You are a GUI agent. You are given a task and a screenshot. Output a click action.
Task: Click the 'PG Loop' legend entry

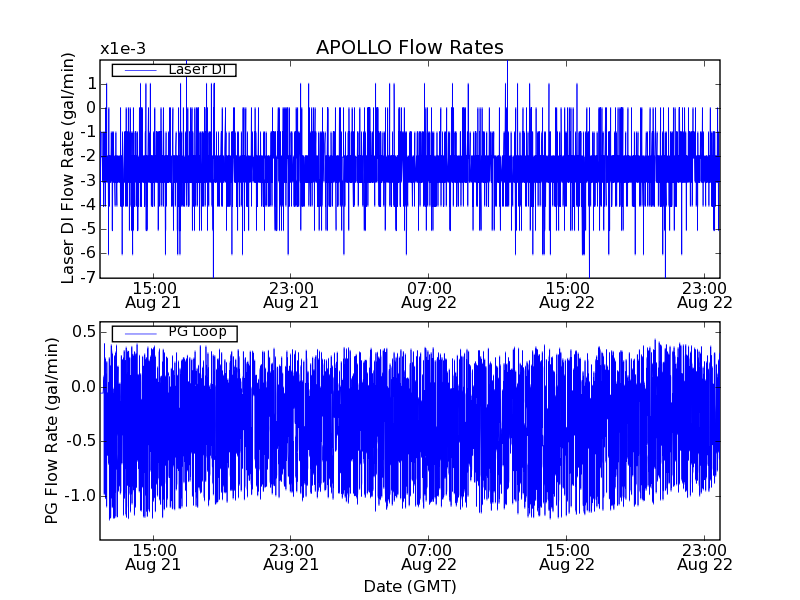(174, 333)
